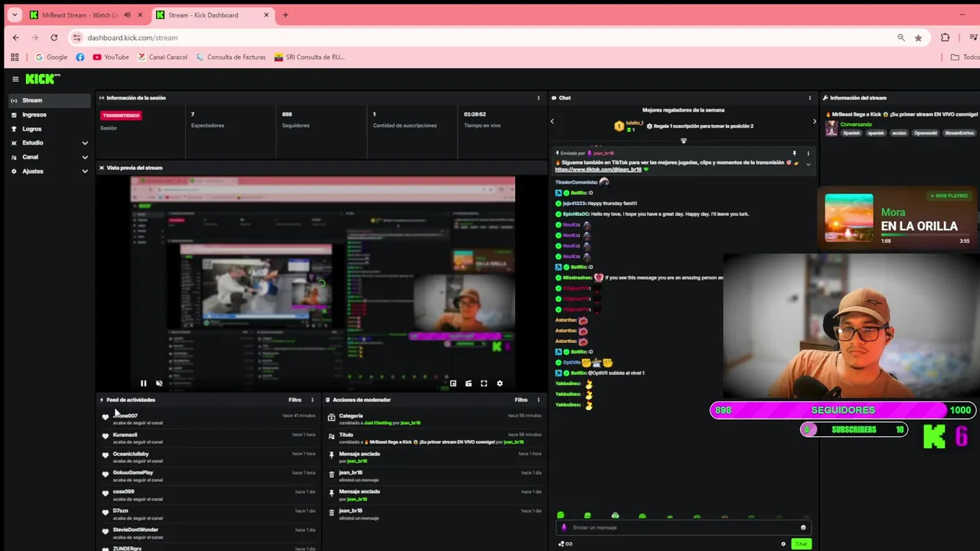Close the Kick Dashboard tab
980x551 pixels.
pyautogui.click(x=266, y=15)
